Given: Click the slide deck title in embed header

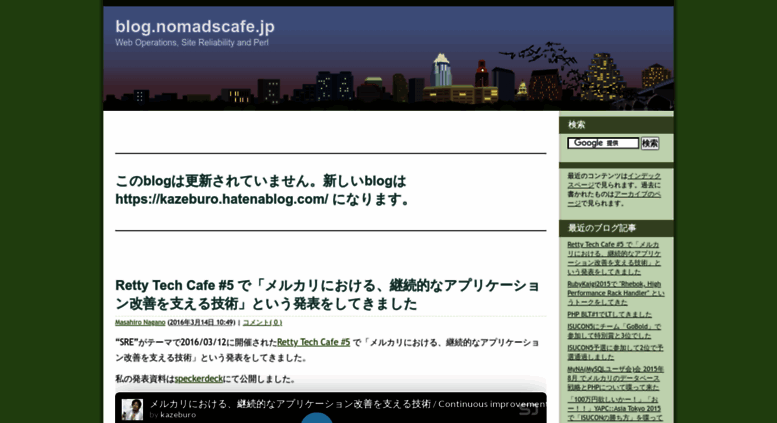Looking at the screenshot, I should tap(347, 404).
